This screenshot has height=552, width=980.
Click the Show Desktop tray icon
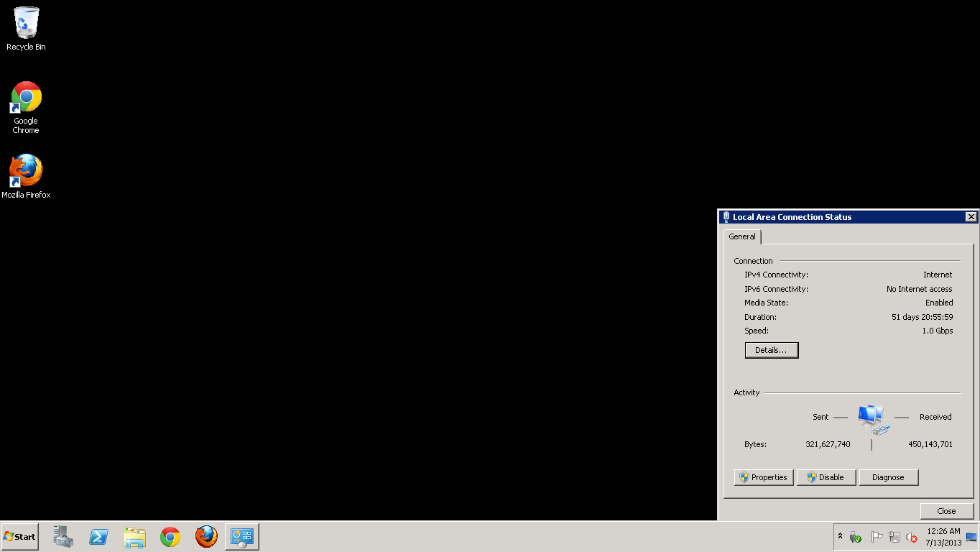coord(971,537)
